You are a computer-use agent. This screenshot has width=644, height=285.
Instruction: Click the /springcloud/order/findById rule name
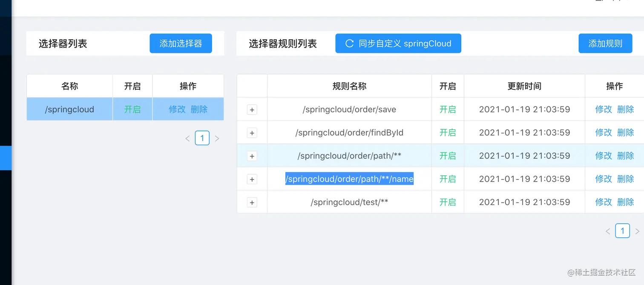(349, 133)
